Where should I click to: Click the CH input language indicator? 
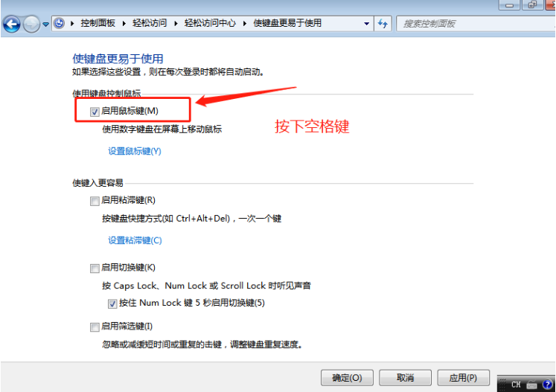pyautogui.click(x=515, y=385)
